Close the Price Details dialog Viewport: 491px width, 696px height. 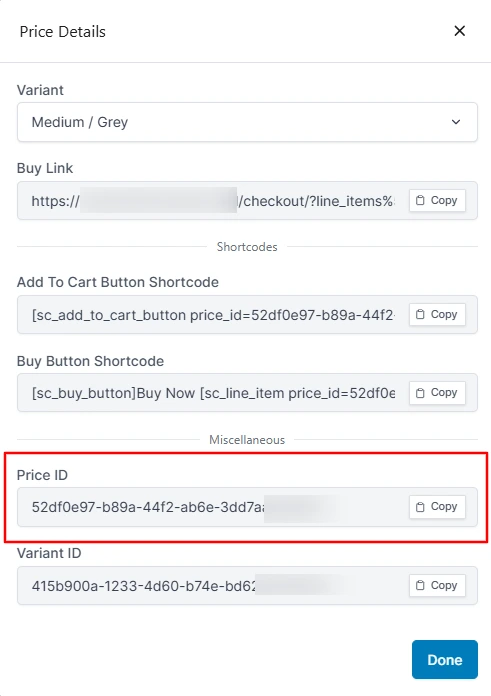pos(459,31)
